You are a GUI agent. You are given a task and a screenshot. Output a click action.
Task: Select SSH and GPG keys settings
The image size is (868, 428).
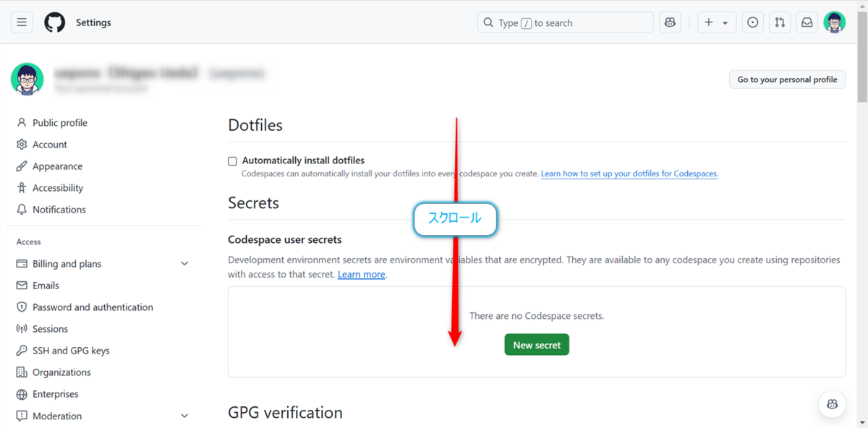[72, 350]
